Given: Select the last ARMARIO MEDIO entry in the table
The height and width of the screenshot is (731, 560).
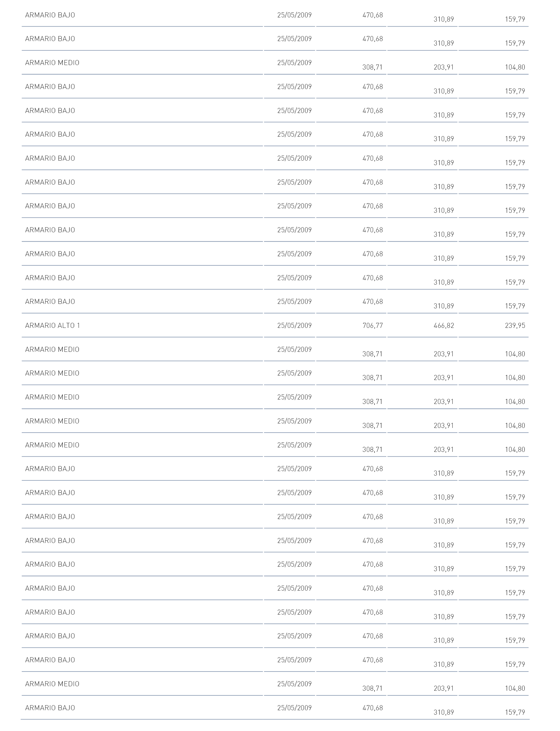Looking at the screenshot, I should (52, 684).
